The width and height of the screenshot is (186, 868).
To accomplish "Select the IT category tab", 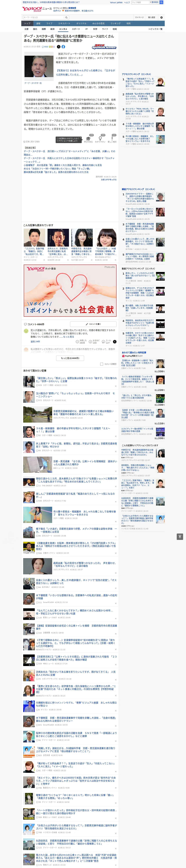I will click(x=86, y=29).
